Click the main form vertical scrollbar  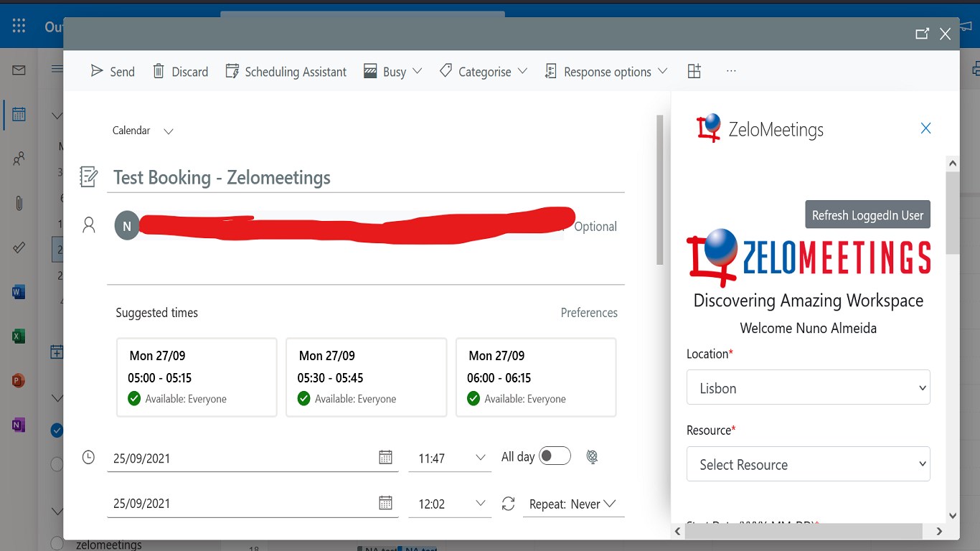[660, 190]
